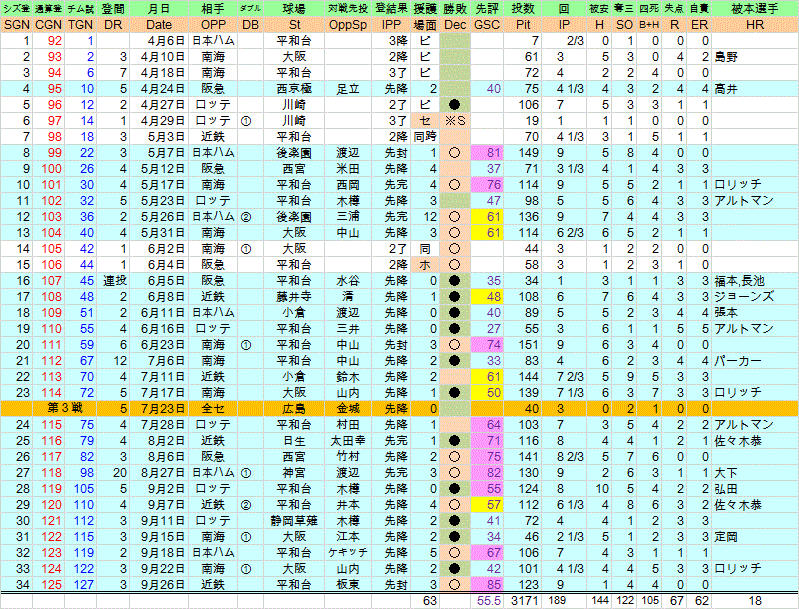Click home run name 大下

(726, 472)
